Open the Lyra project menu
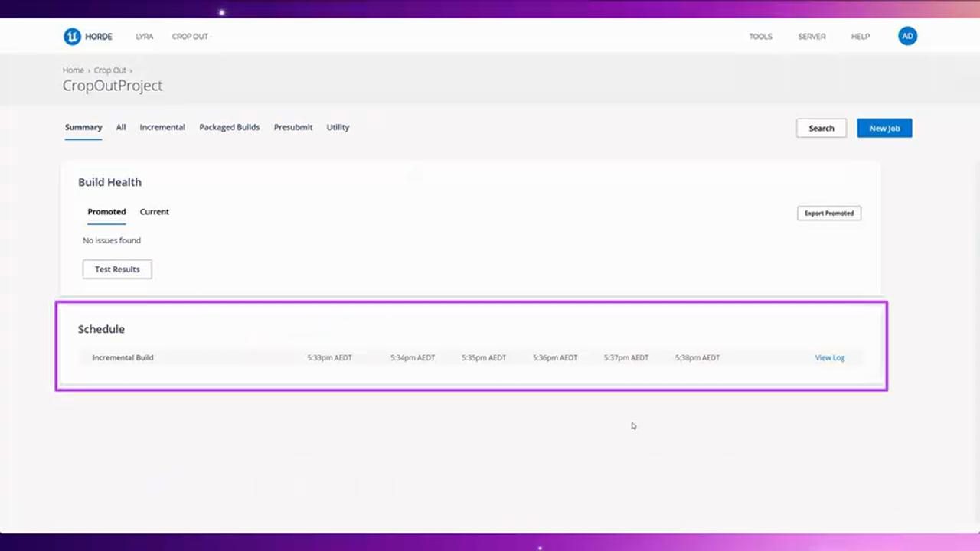This screenshot has width=980, height=551. [144, 37]
